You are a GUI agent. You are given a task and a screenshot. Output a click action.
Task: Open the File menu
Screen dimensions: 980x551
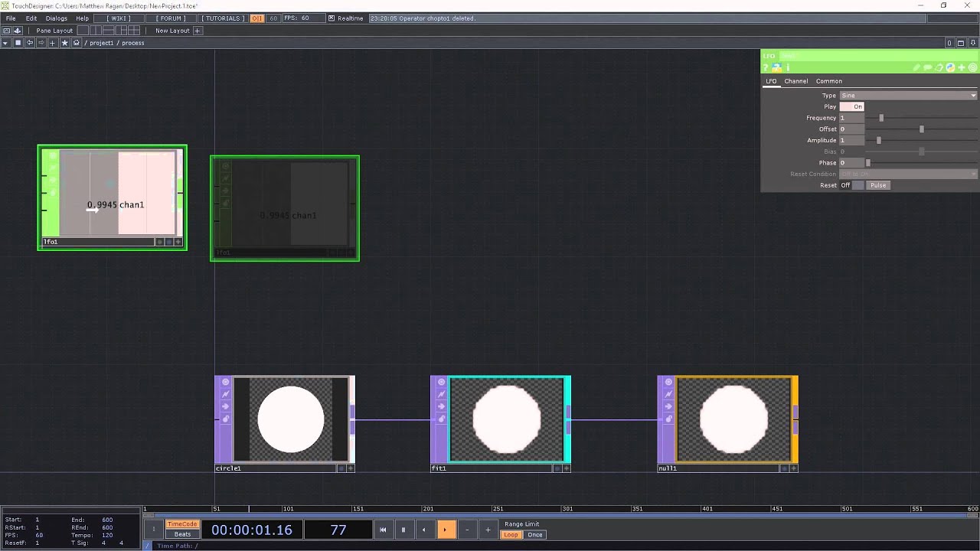tap(11, 18)
